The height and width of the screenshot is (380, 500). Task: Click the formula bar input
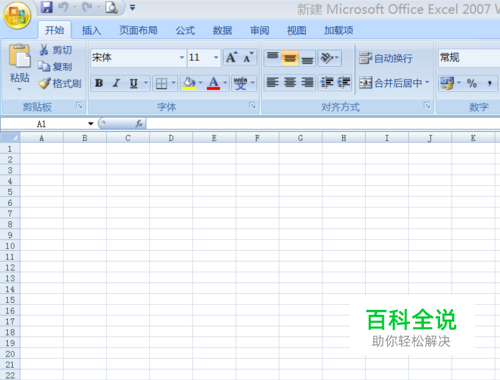pos(323,124)
